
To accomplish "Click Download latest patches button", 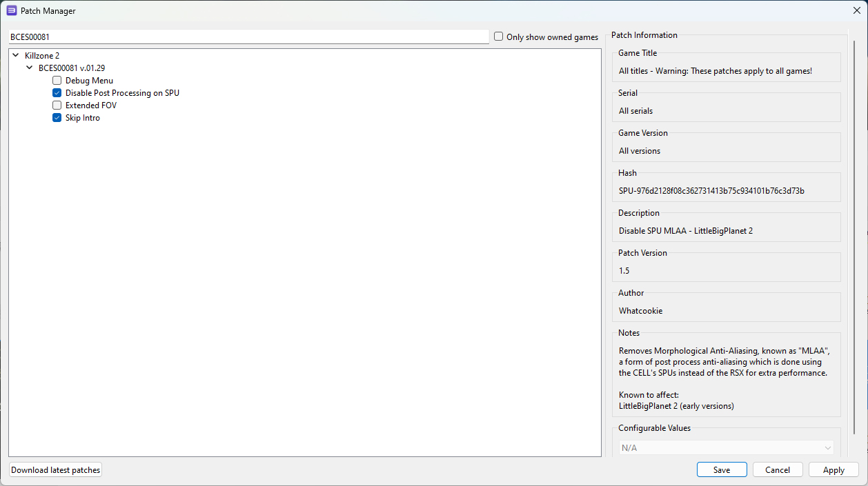I will coord(56,470).
